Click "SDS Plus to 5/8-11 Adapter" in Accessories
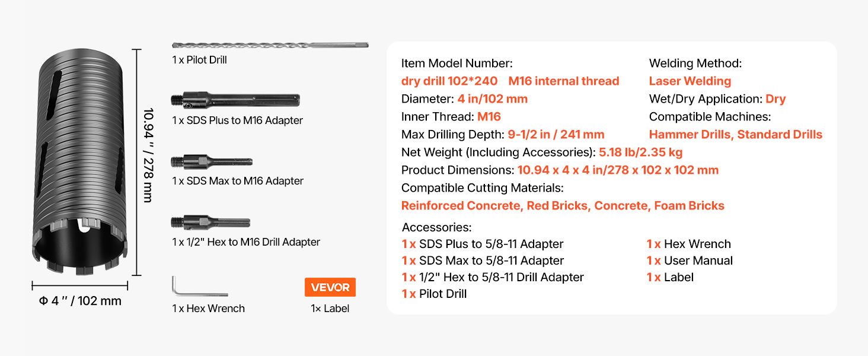 tap(491, 244)
